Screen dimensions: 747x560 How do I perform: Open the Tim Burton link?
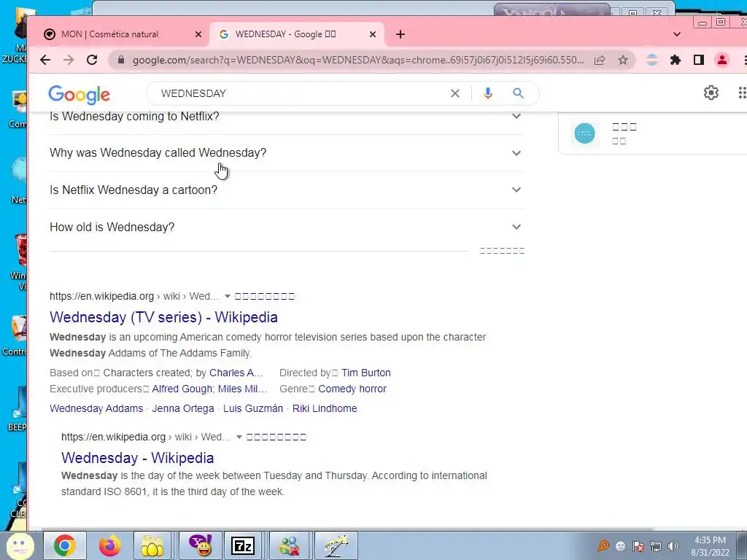pos(366,373)
